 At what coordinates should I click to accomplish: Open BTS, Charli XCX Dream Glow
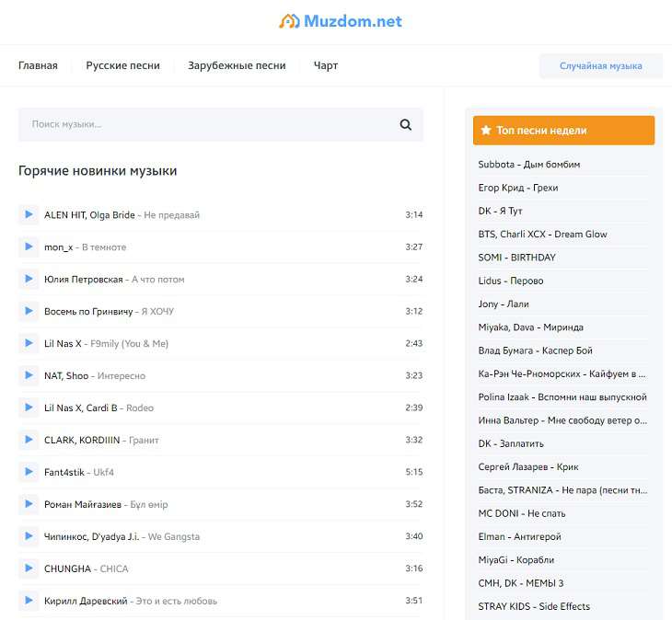pyautogui.click(x=542, y=235)
